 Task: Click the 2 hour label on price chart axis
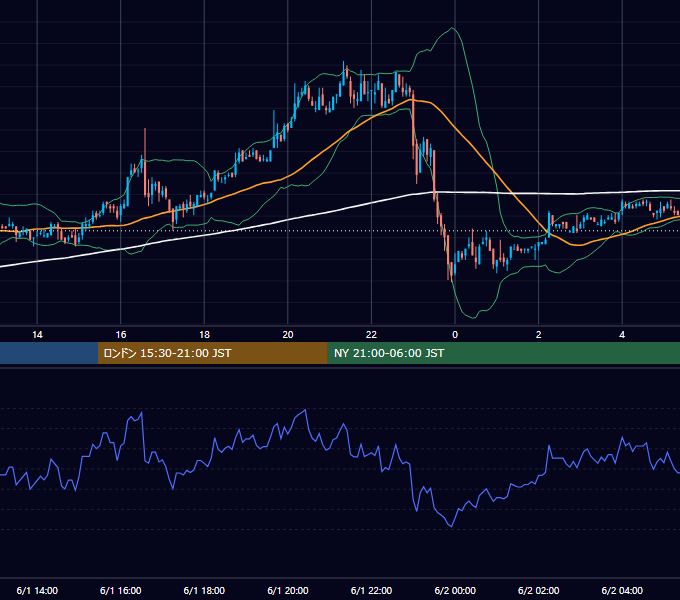pyautogui.click(x=539, y=335)
